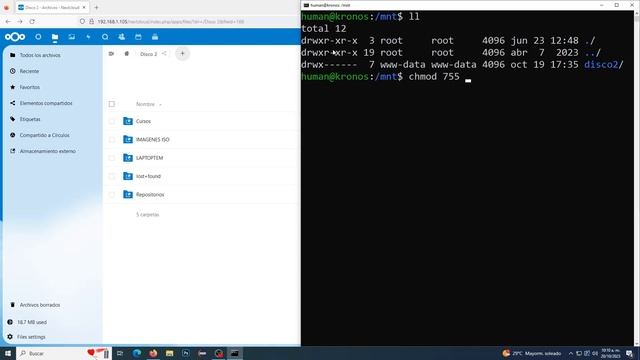This screenshot has height=360, width=640.
Task: Show hidden system tray icons
Action: [571, 353]
